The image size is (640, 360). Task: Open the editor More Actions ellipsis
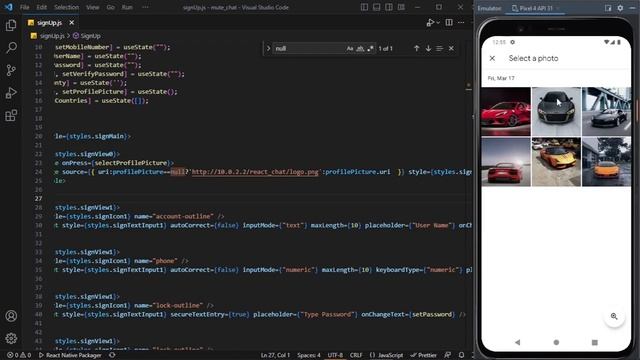coord(461,23)
